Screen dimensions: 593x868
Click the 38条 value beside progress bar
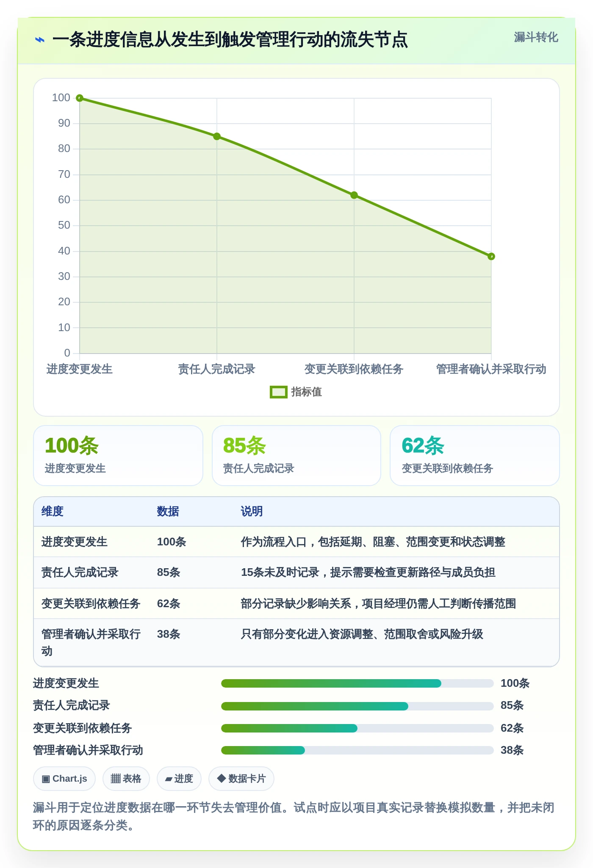click(x=512, y=750)
